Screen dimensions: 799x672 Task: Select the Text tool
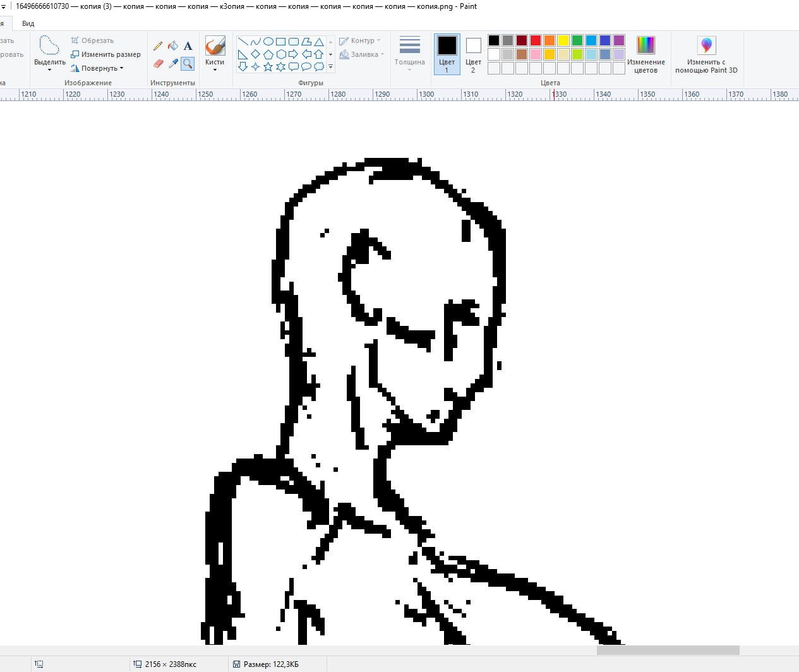(188, 46)
